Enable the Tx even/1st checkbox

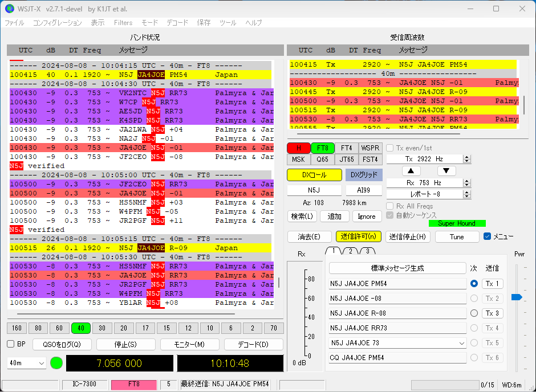click(389, 148)
